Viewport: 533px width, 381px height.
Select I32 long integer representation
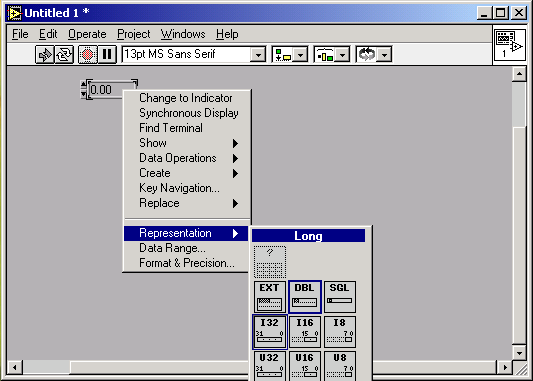[x=270, y=332]
